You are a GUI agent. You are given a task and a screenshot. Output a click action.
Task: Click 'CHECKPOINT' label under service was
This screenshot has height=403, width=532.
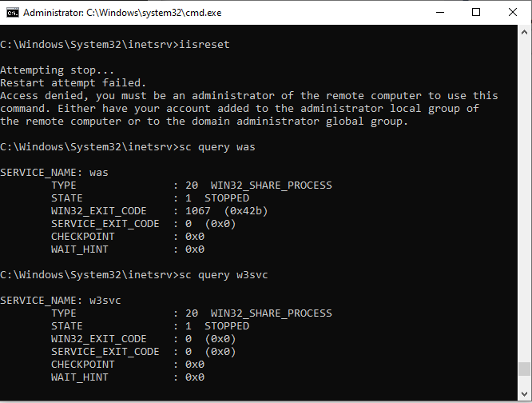click(83, 237)
